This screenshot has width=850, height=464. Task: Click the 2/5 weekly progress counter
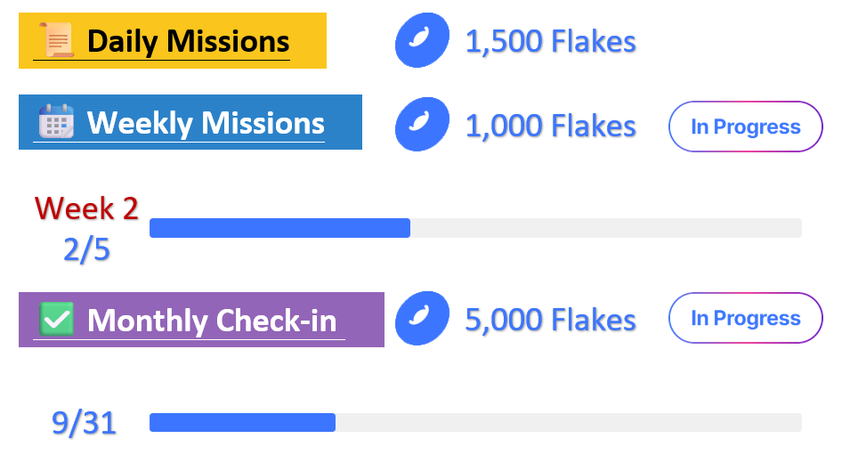(x=87, y=250)
